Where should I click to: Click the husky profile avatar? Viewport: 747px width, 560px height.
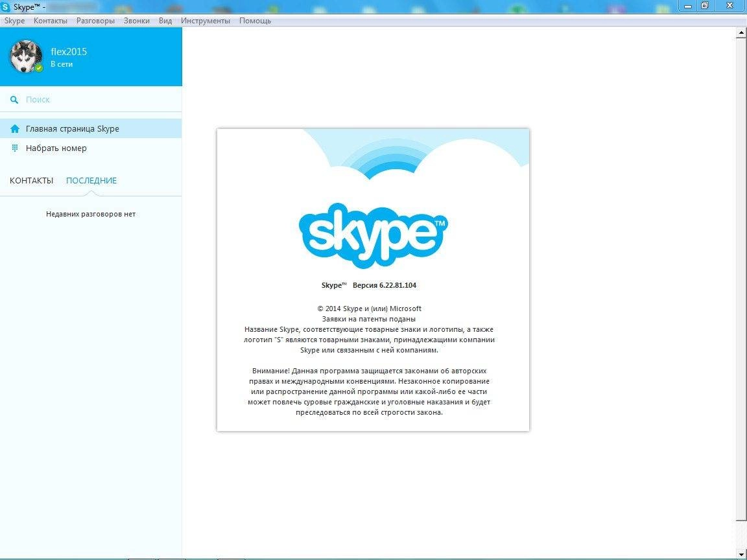pyautogui.click(x=25, y=56)
